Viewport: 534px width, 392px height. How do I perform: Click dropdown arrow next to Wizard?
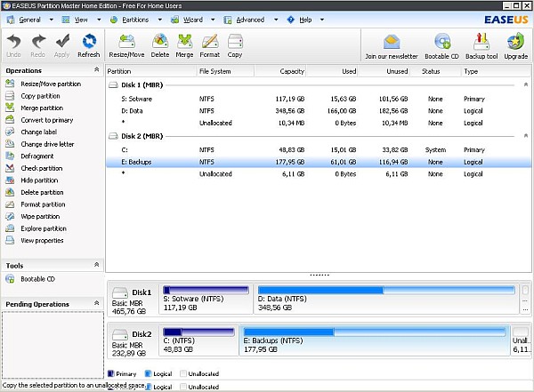[x=213, y=20]
